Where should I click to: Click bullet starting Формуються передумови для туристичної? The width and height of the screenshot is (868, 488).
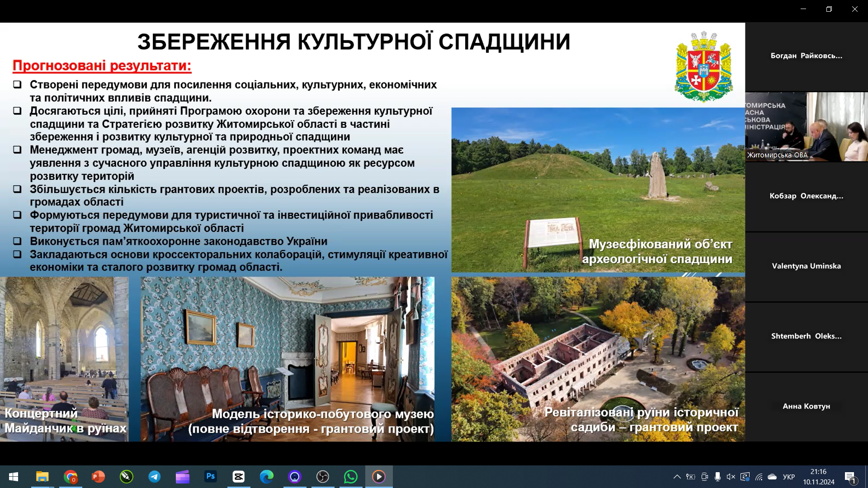(x=231, y=221)
